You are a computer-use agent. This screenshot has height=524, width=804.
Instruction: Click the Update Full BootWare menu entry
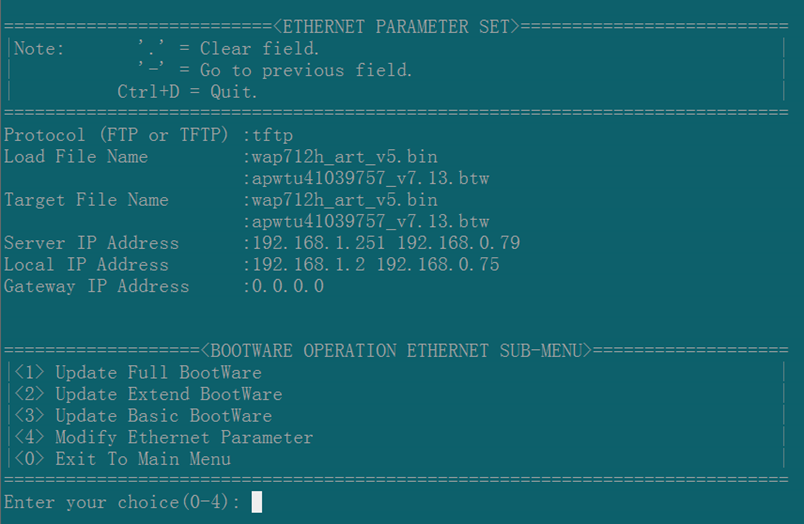point(138,372)
